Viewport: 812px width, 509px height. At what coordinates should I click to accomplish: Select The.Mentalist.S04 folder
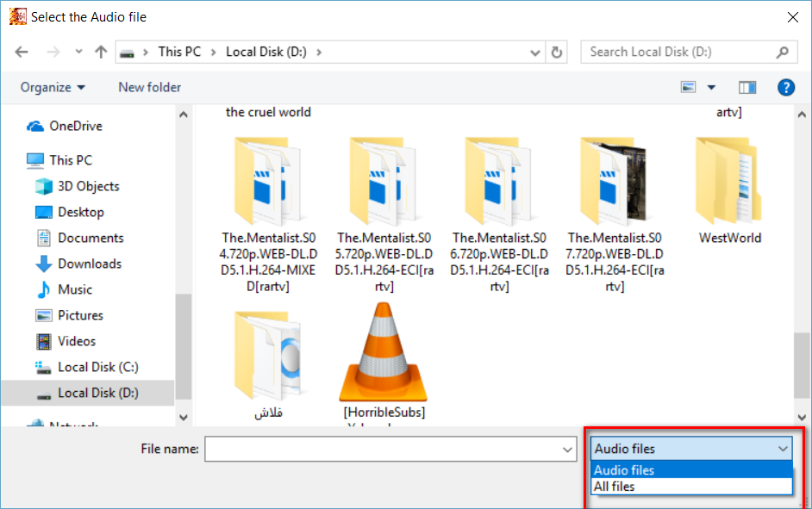click(267, 215)
